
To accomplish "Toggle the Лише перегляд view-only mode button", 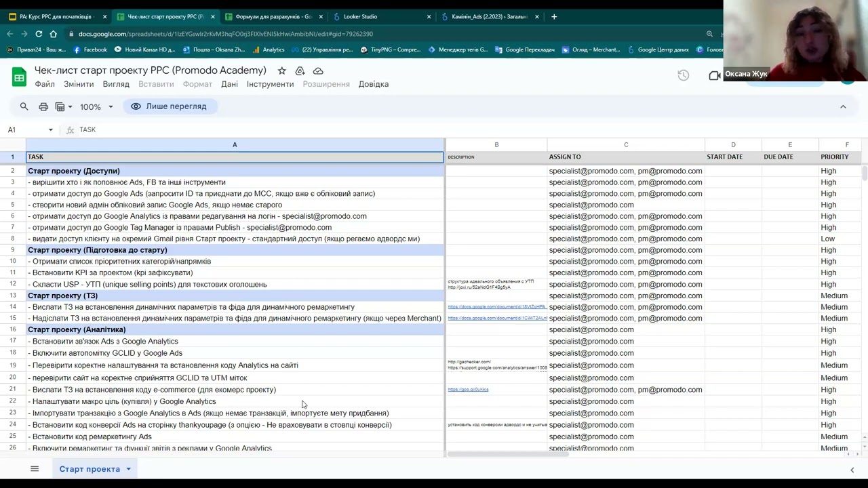I will (170, 106).
